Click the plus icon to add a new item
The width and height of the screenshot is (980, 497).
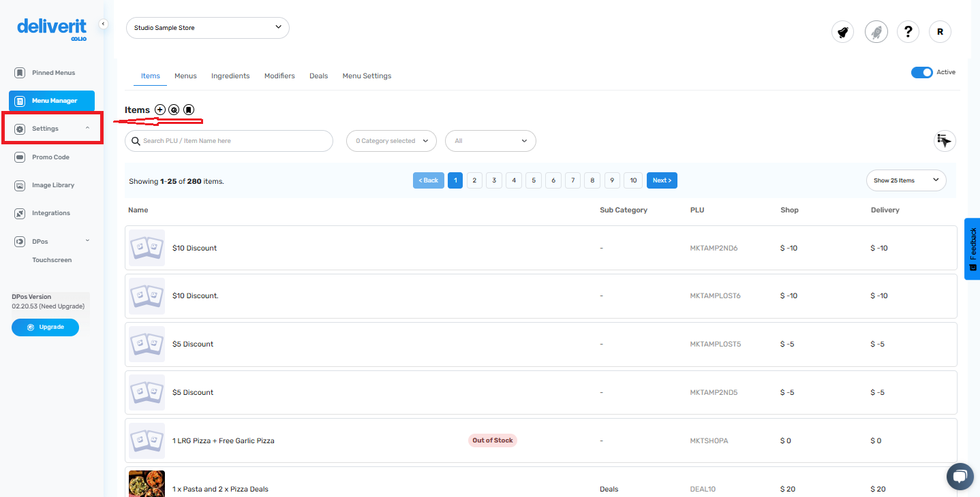tap(159, 109)
